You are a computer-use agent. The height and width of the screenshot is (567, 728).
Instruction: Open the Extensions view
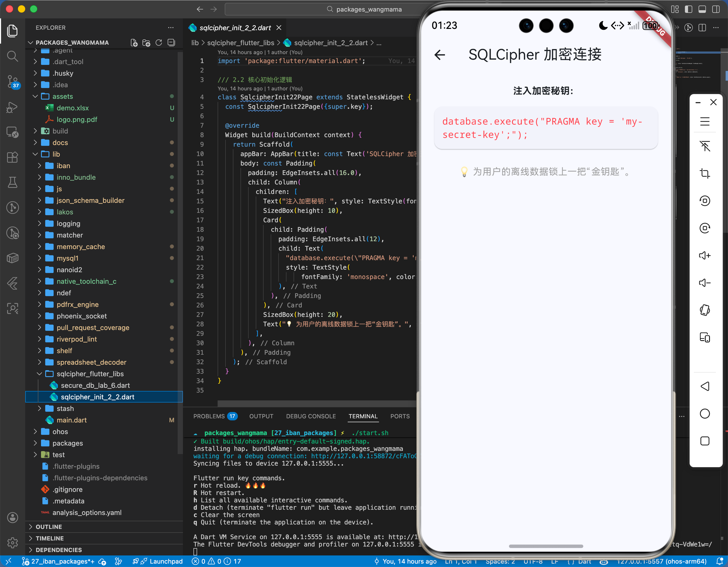click(12, 157)
